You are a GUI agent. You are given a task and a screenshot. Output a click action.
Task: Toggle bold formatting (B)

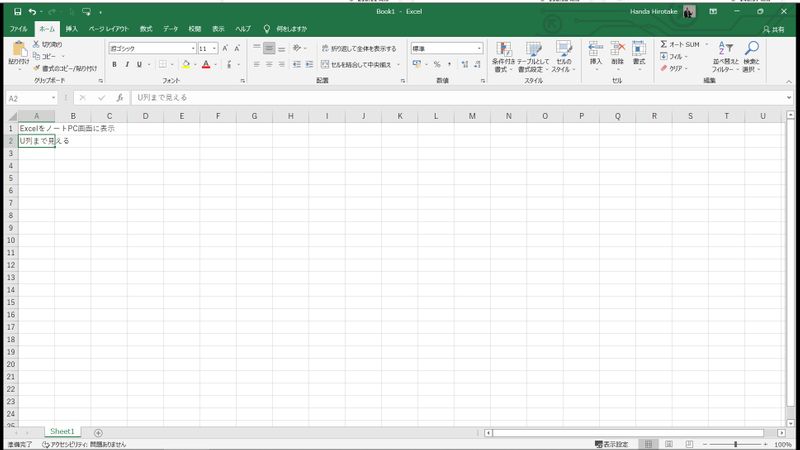coord(114,64)
